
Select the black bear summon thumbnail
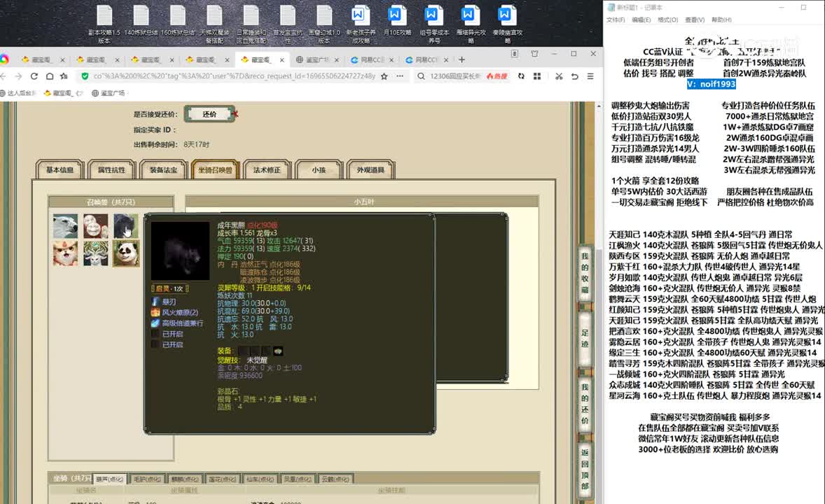click(x=126, y=226)
